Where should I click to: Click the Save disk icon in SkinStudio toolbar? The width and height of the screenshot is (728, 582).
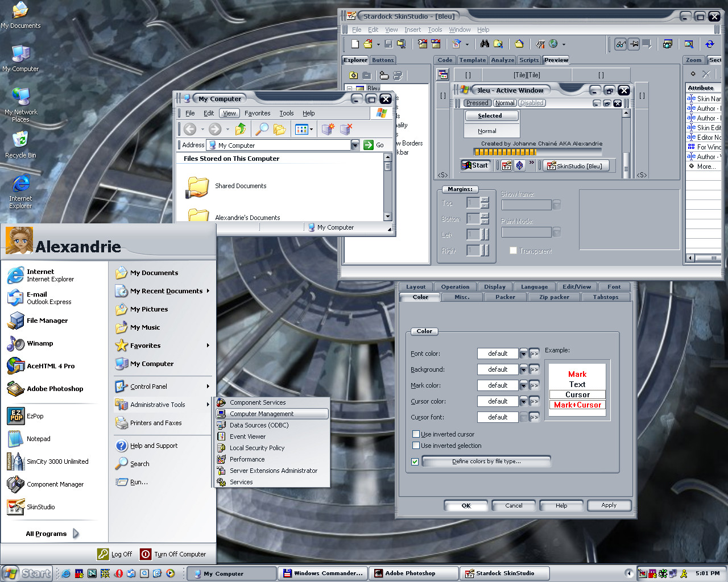click(x=388, y=44)
